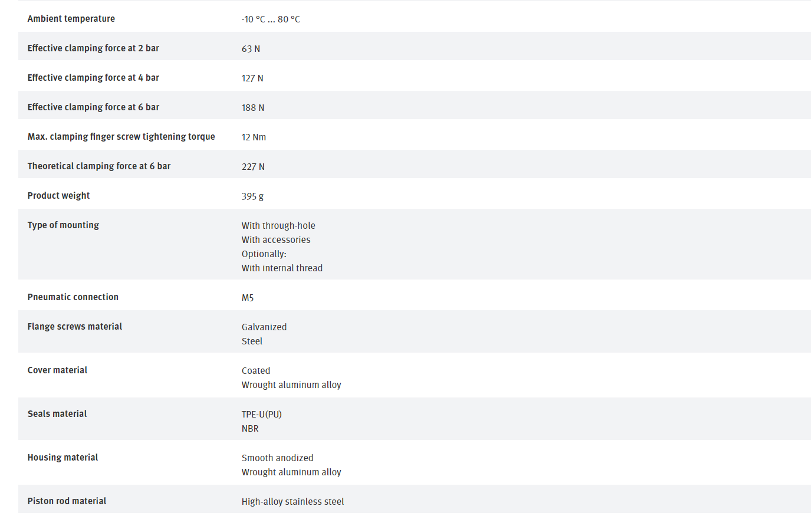Select High-alloy stainless steel value
This screenshot has height=516, width=812.
click(292, 502)
